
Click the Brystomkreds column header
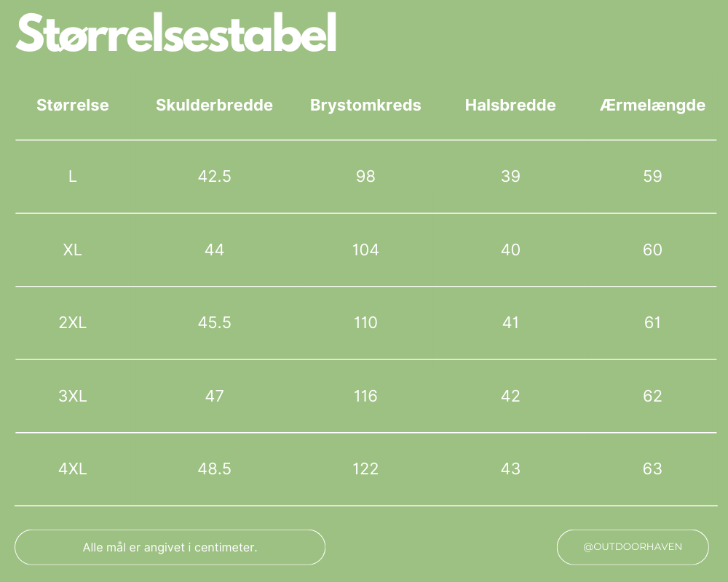coord(365,105)
